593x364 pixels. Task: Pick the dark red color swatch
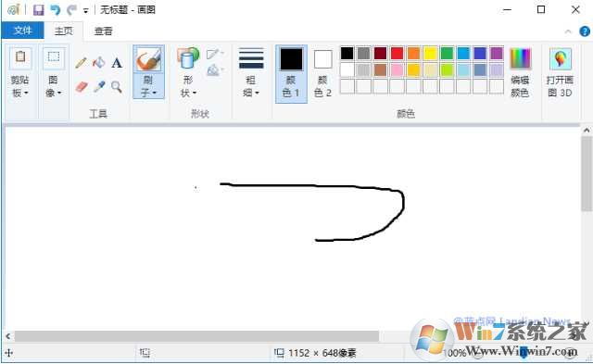coord(380,53)
